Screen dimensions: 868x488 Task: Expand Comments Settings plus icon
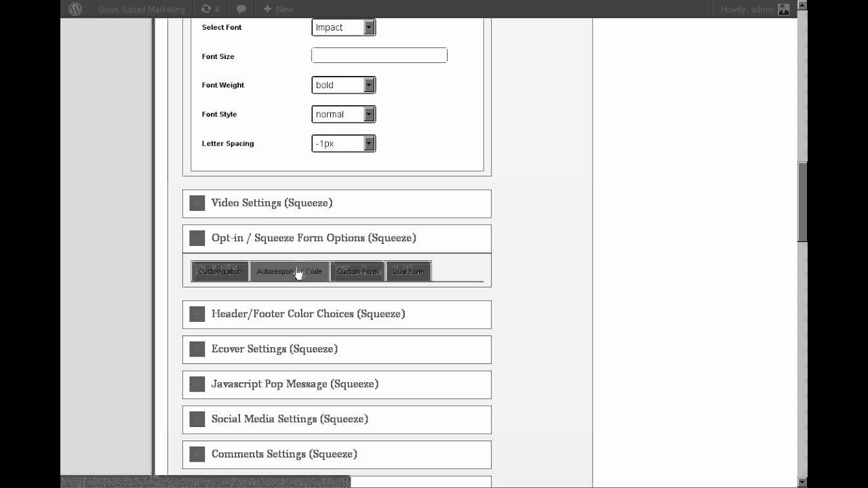(197, 454)
